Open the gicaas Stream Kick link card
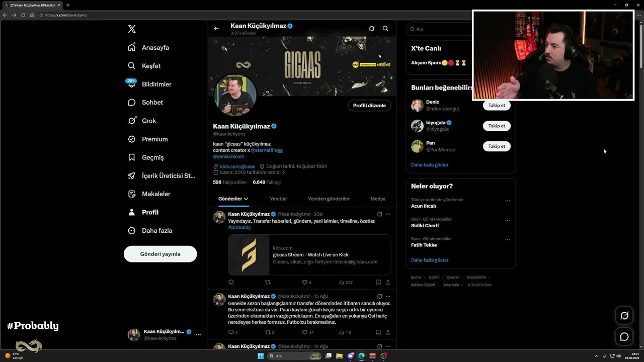644x362 pixels. (x=309, y=255)
